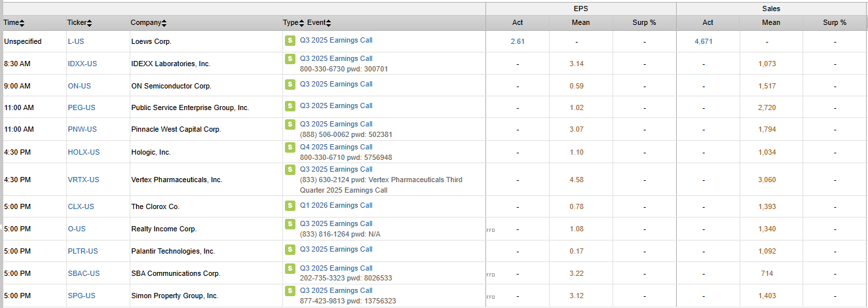Click the green dollar icon for IDEXX Laboratories

coord(290,59)
